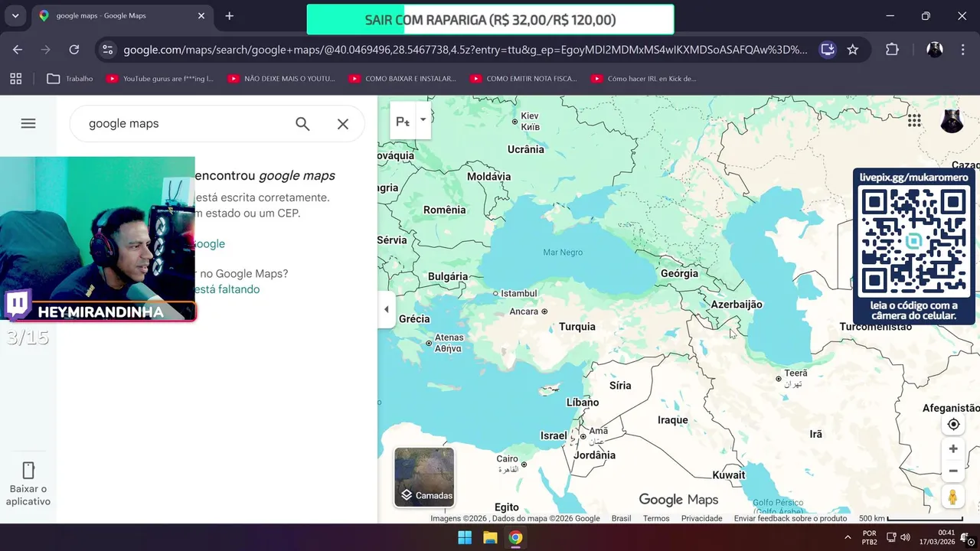Click the está faltando link
This screenshot has width=980, height=551.
click(x=227, y=289)
